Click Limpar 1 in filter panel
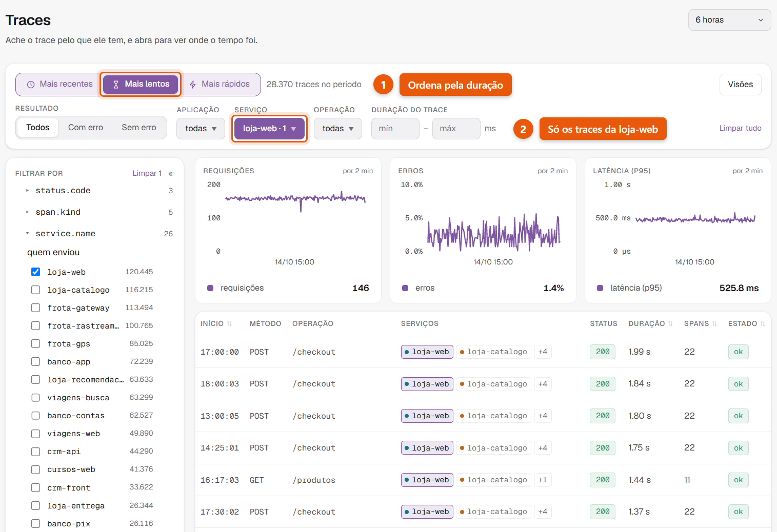The image size is (777, 532). [147, 173]
